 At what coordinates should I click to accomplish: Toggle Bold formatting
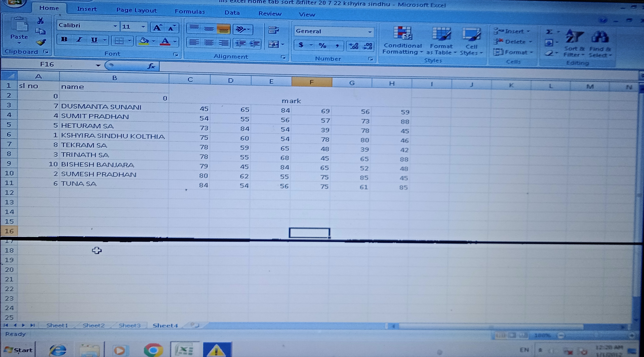click(x=64, y=40)
